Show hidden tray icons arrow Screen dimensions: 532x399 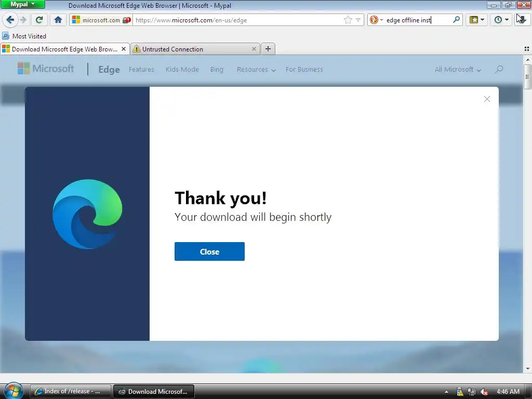pyautogui.click(x=446, y=392)
